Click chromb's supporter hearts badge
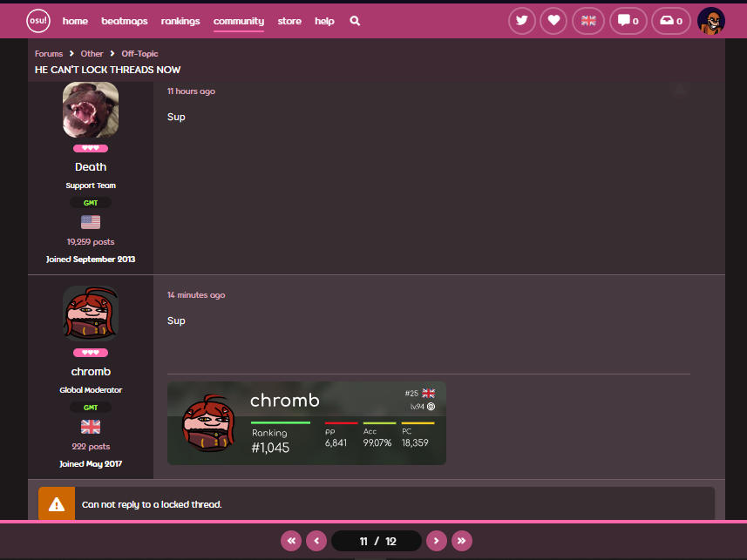The height and width of the screenshot is (560, 747). pos(91,353)
